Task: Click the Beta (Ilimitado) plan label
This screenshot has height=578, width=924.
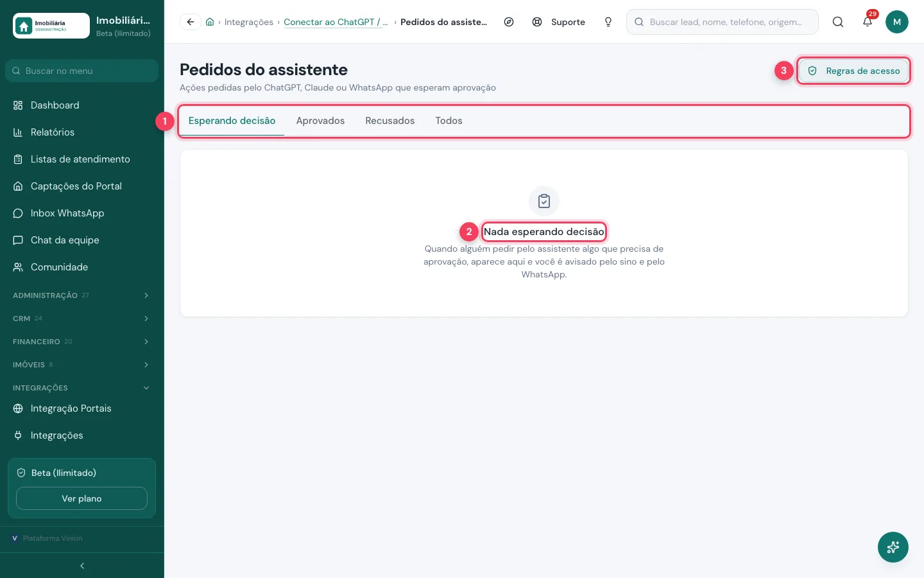Action: pos(64,473)
